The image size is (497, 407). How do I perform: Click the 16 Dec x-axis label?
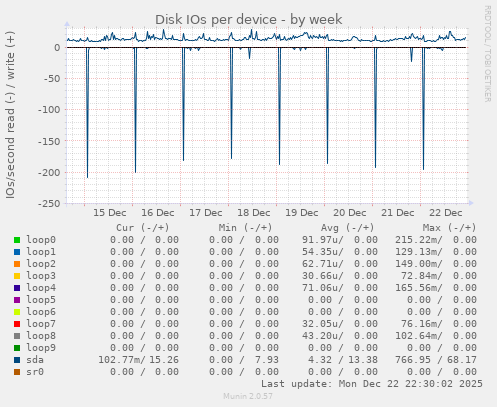pos(158,213)
